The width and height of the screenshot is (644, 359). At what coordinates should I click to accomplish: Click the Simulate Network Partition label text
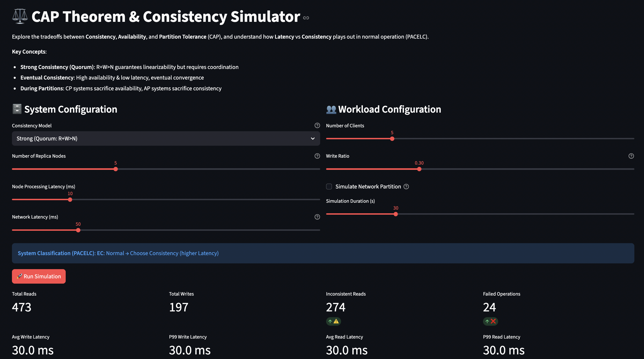(368, 186)
